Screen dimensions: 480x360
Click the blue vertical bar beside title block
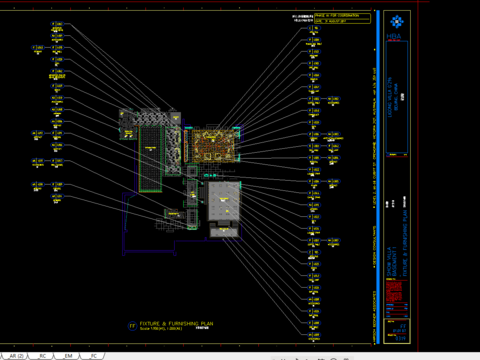pyautogui.click(x=378, y=177)
